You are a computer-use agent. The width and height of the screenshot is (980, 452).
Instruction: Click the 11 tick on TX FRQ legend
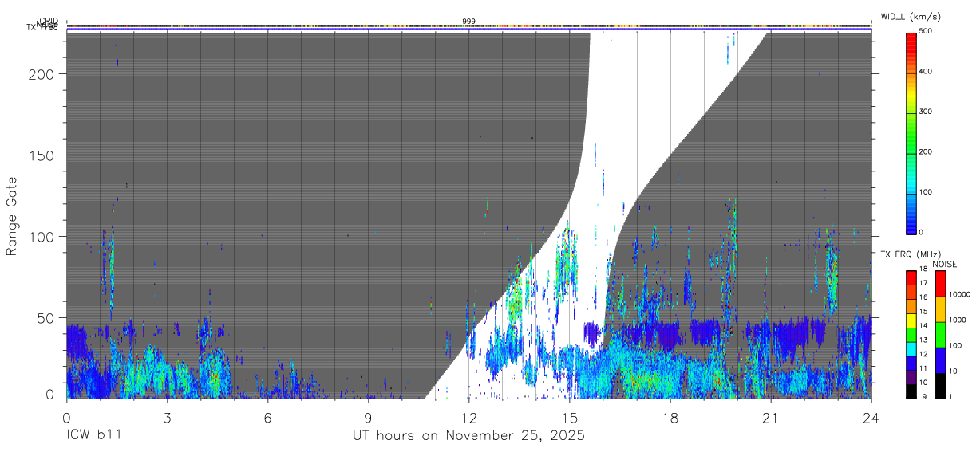click(x=923, y=368)
